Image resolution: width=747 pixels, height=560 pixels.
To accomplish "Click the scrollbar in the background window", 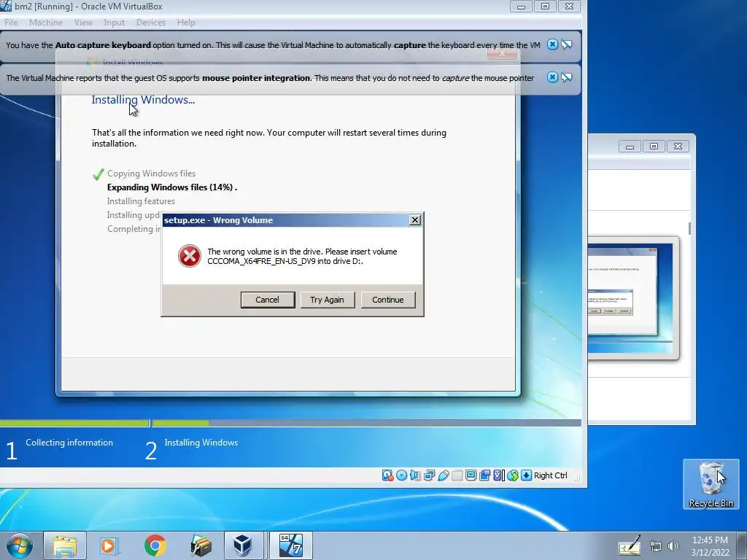I will [689, 228].
